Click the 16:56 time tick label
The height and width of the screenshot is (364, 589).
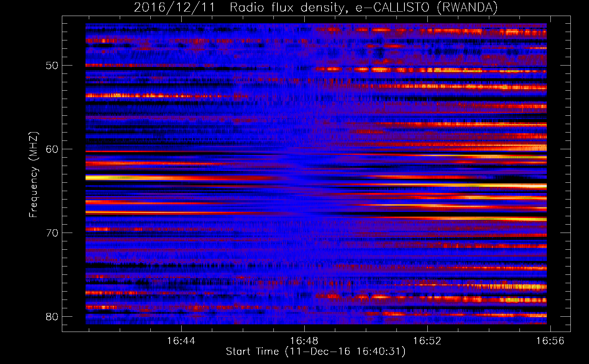coord(550,341)
